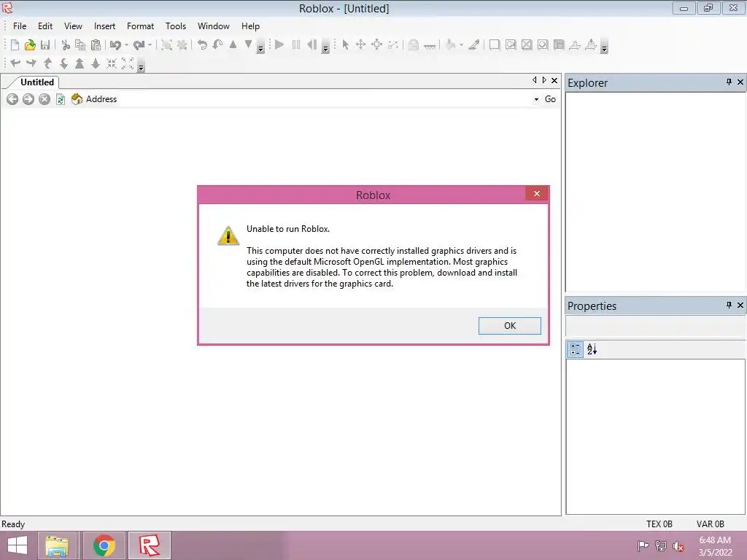Click the zoom extents inward arrows icon

click(x=112, y=63)
